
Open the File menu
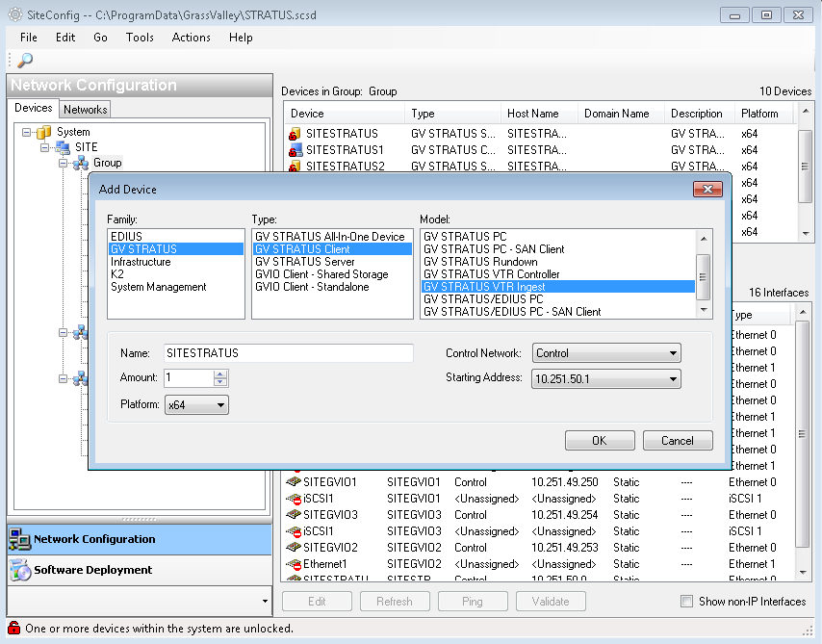(x=28, y=38)
